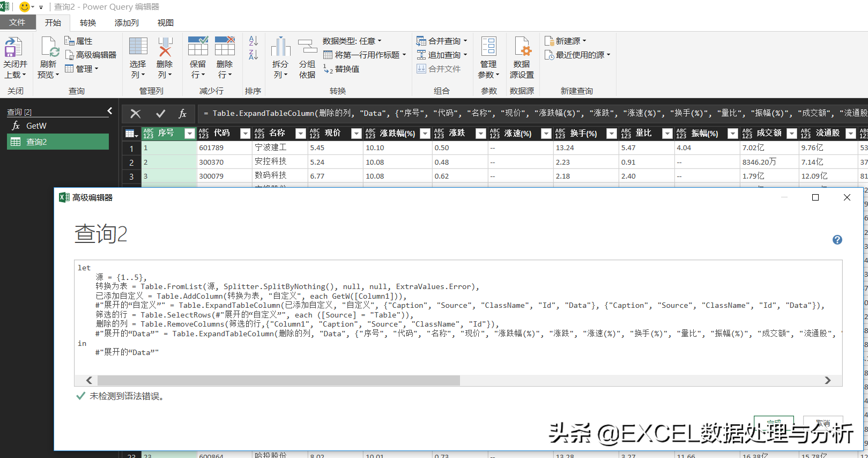Click the 换手(%) column header
The width and height of the screenshot is (868, 458).
pyautogui.click(x=585, y=134)
